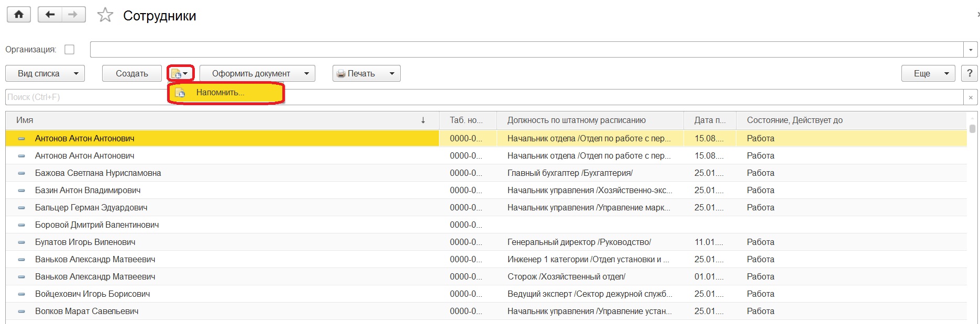Add Сотрудники to favorites star
This screenshot has width=980, height=324.
(x=105, y=15)
